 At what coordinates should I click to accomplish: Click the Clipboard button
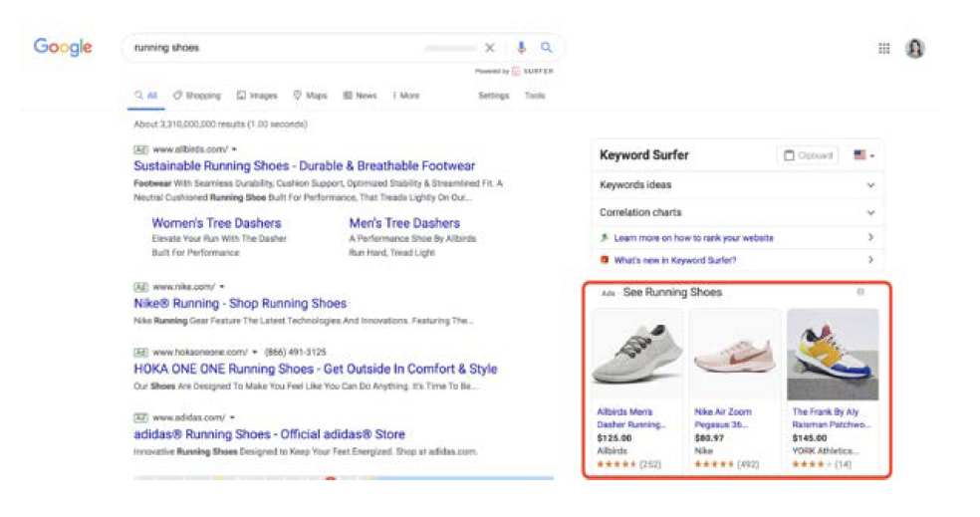[809, 155]
